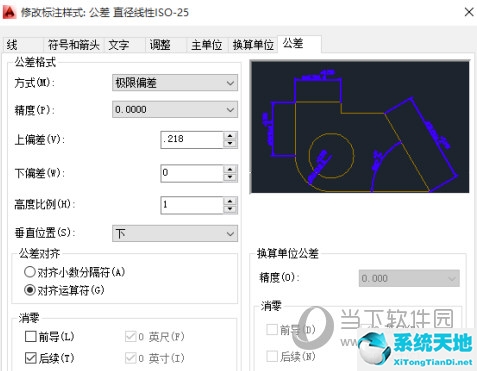Select 对齐运算符(G) radio button

point(30,290)
